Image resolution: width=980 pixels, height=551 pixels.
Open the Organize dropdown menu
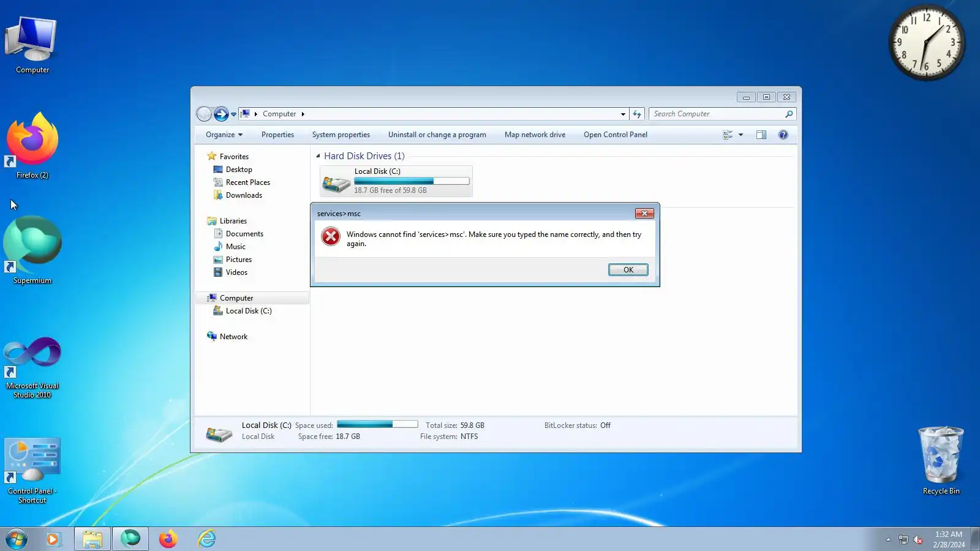pyautogui.click(x=224, y=135)
